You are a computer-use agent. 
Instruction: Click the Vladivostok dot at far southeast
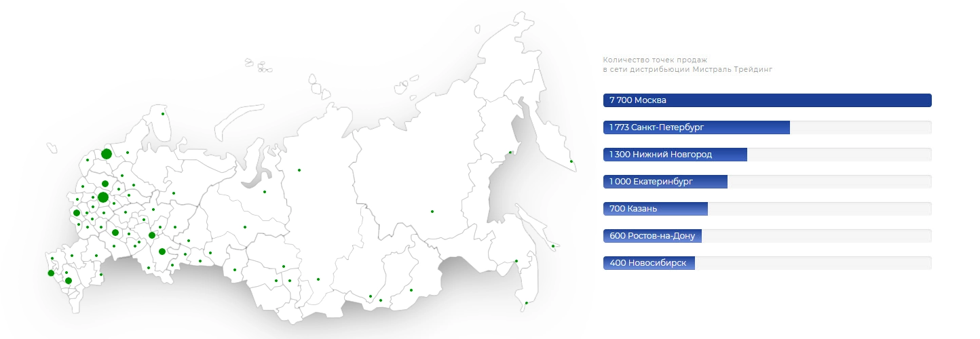(526, 303)
